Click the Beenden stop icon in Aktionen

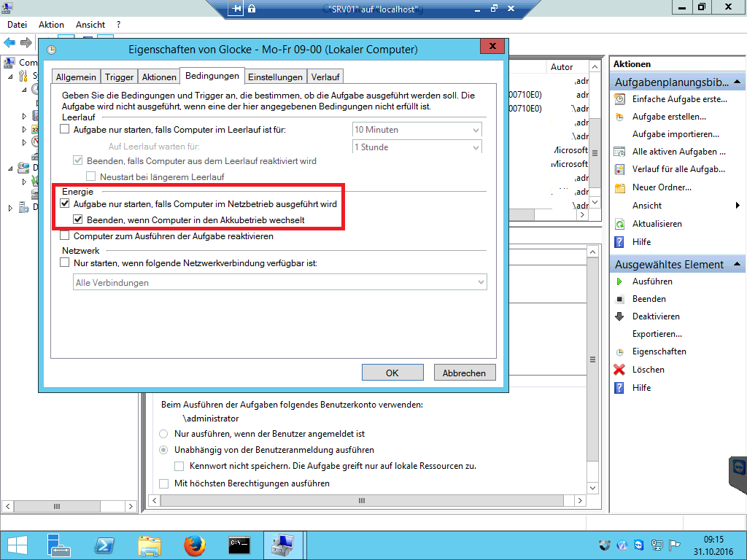point(619,299)
